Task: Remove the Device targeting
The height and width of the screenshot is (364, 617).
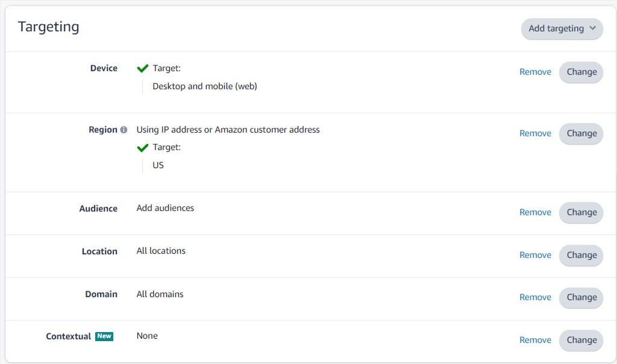Action: 535,72
